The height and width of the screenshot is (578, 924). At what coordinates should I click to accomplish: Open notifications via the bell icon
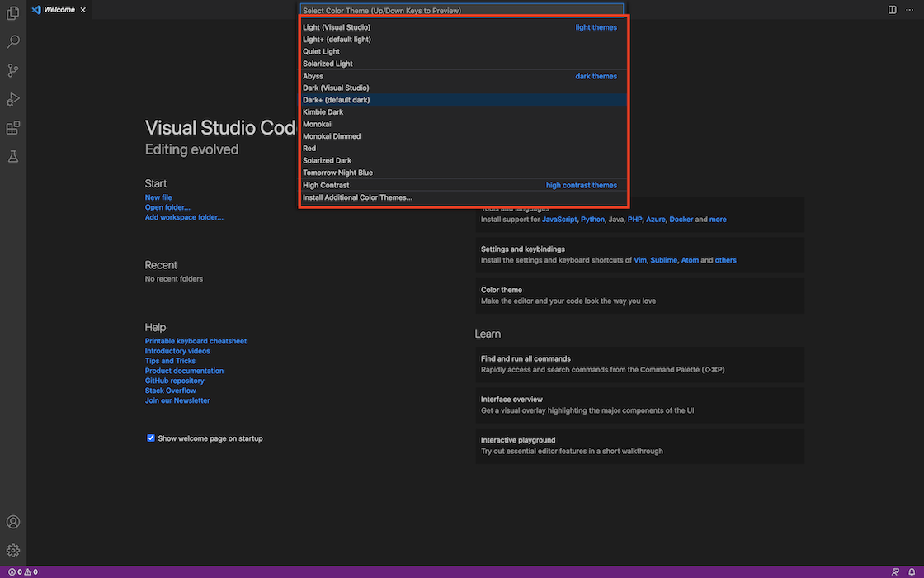tap(912, 571)
